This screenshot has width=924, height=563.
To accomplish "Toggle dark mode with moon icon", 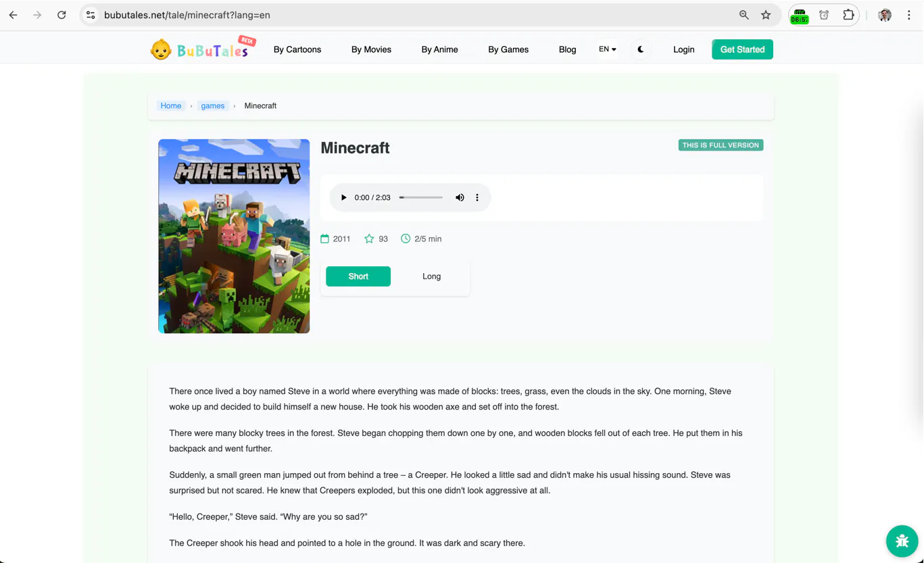I will click(x=640, y=49).
